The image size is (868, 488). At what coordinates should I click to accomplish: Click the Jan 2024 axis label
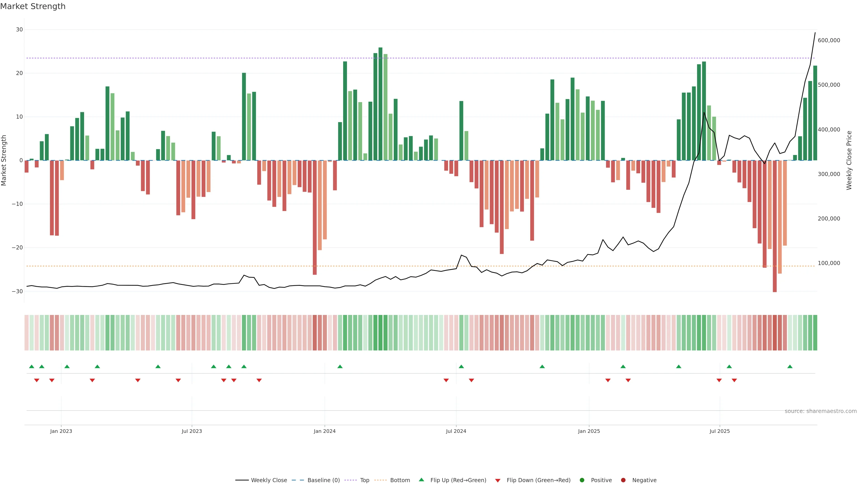[325, 431]
